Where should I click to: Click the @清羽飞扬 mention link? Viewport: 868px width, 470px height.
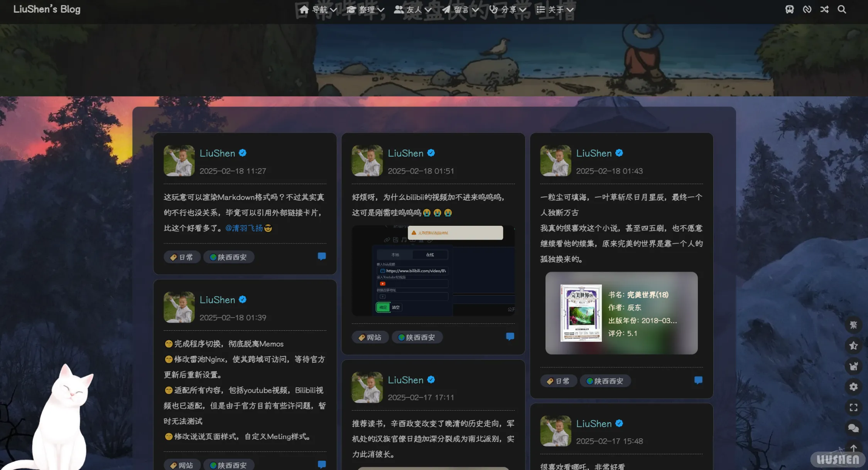(x=244, y=228)
